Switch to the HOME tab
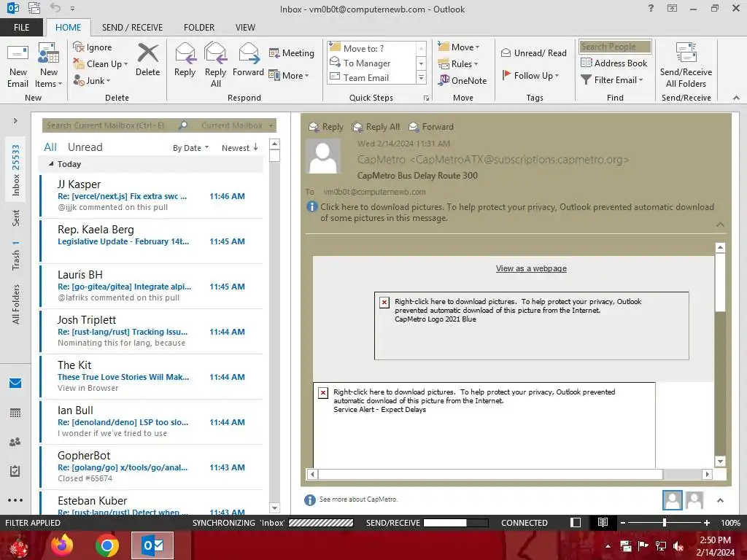The width and height of the screenshot is (747, 560). 68,28
